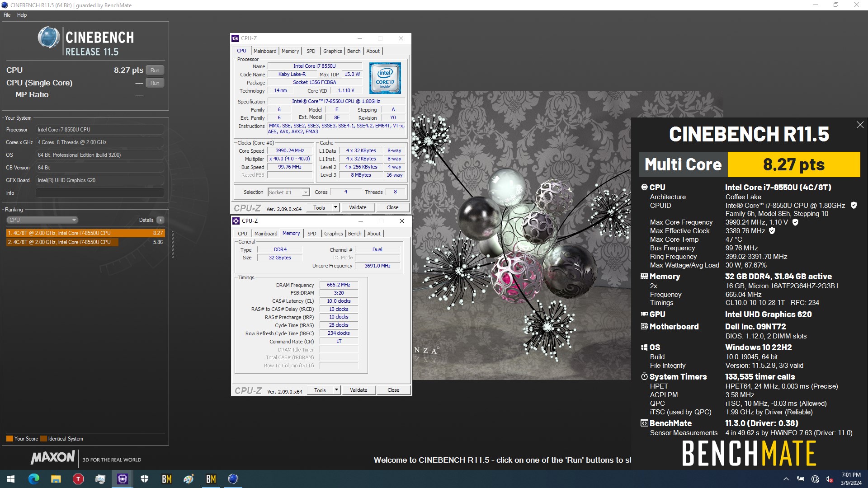Select second ranking entry scoring 5.86
This screenshot has height=488, width=868.
click(x=85, y=242)
